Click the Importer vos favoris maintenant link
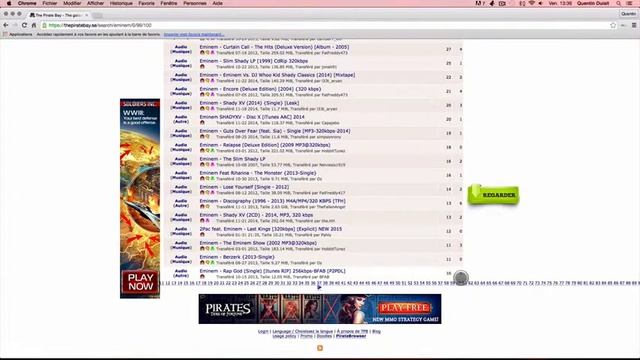This screenshot has width=640, height=360. [x=194, y=35]
